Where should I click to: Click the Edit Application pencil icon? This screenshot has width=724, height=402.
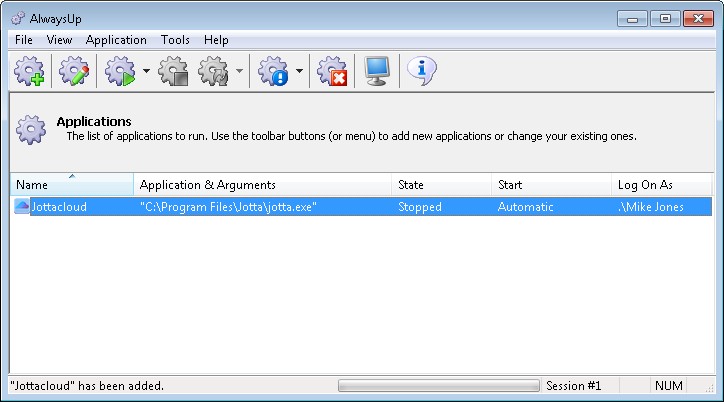coord(73,71)
